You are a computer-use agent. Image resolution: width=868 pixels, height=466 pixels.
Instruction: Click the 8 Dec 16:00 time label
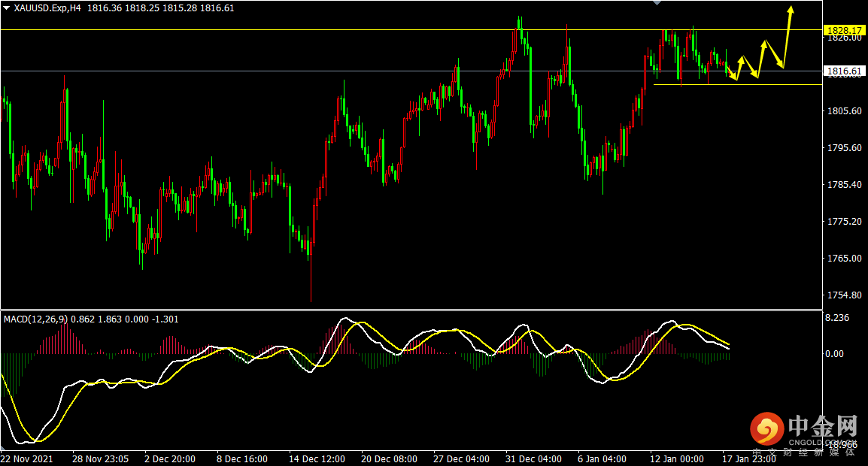[x=242, y=458]
